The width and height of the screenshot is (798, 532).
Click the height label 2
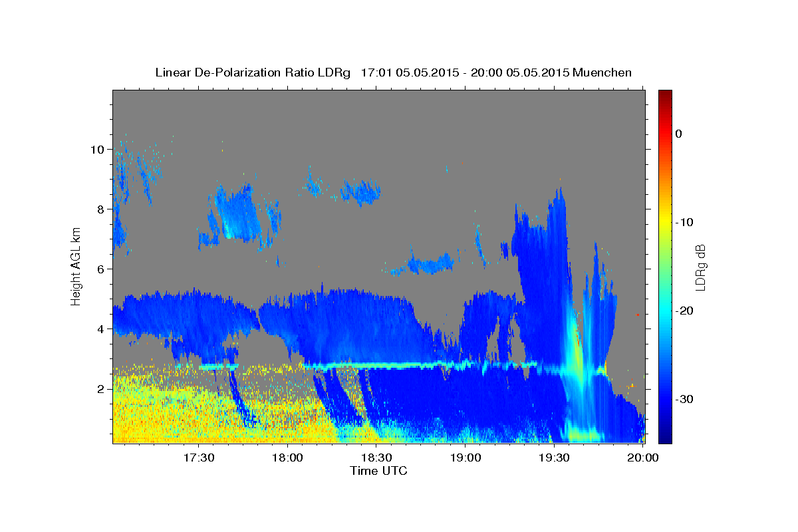101,389
